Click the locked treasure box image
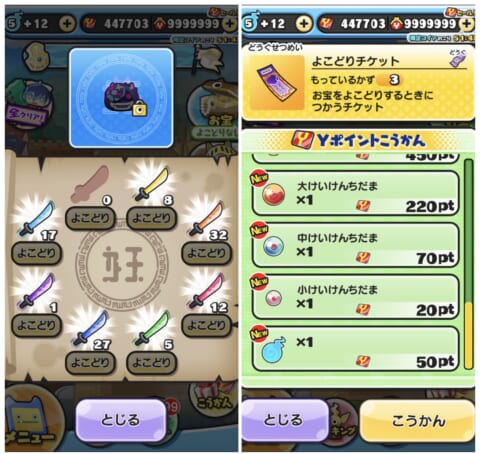Image resolution: width=480 pixels, height=454 pixels. 121,98
